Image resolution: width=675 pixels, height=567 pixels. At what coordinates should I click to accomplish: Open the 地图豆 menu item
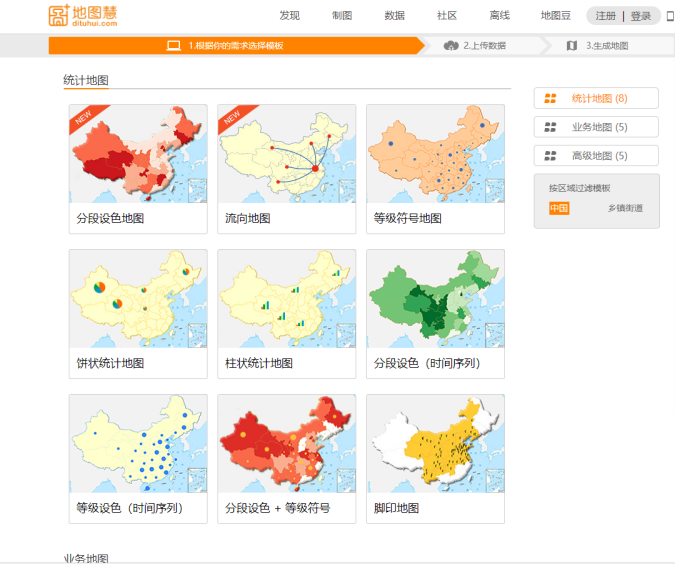[556, 16]
